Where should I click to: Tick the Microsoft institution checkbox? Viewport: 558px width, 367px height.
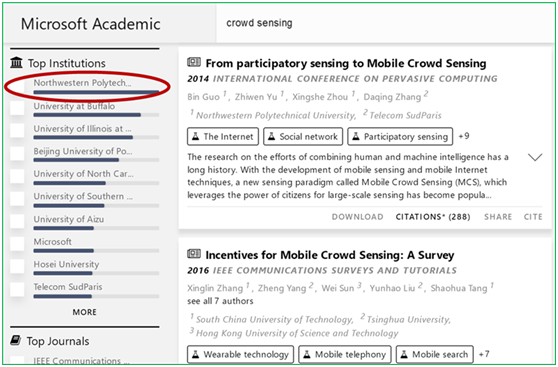tap(17, 243)
